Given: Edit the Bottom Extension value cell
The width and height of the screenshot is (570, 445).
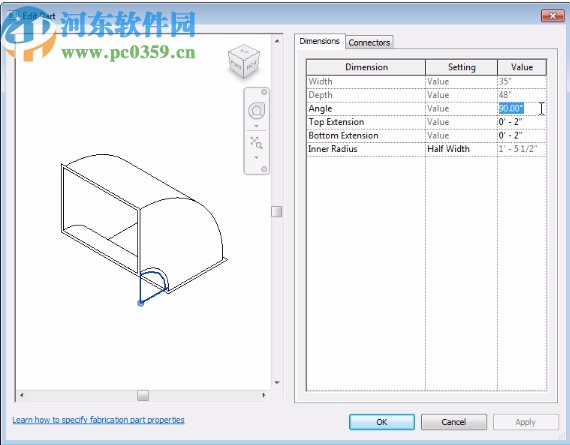Looking at the screenshot, I should pos(522,136).
